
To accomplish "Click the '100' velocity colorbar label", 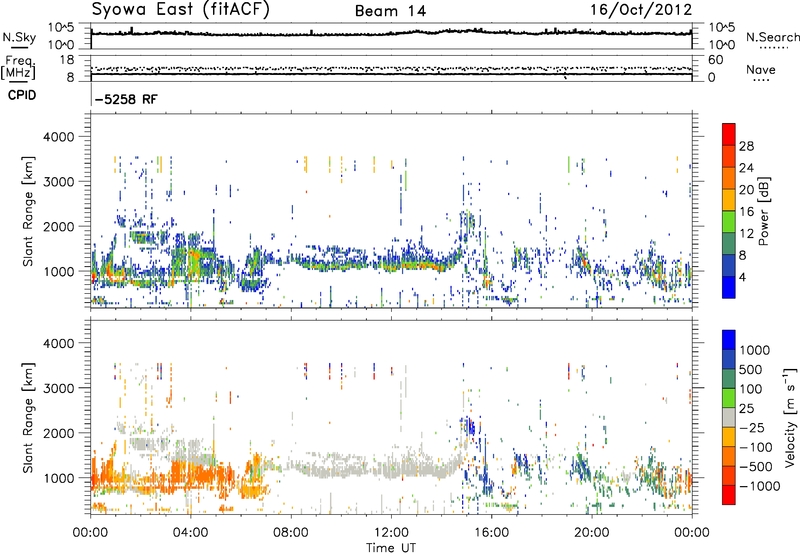I will click(752, 389).
